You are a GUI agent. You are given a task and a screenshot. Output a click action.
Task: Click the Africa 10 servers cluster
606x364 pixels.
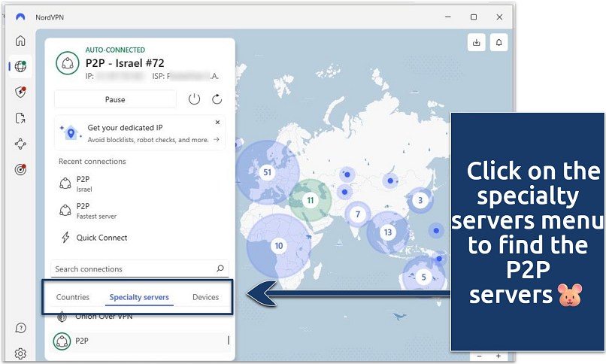tap(278, 246)
